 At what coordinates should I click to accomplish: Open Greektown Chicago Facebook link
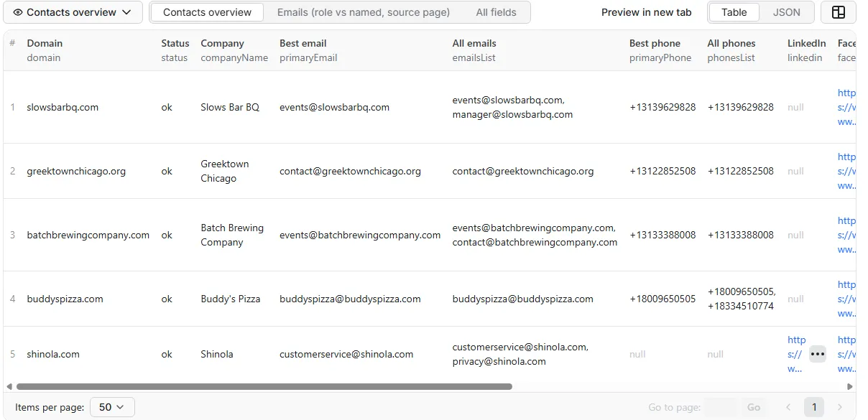846,171
